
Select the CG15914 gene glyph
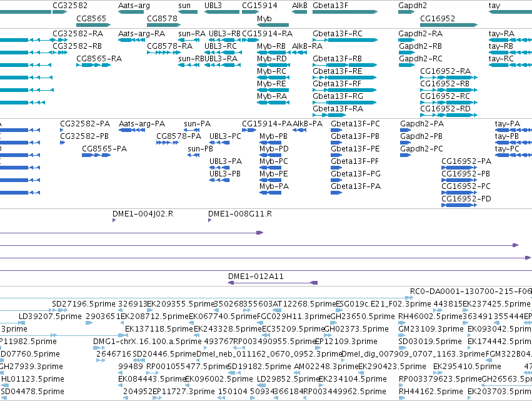251,12
